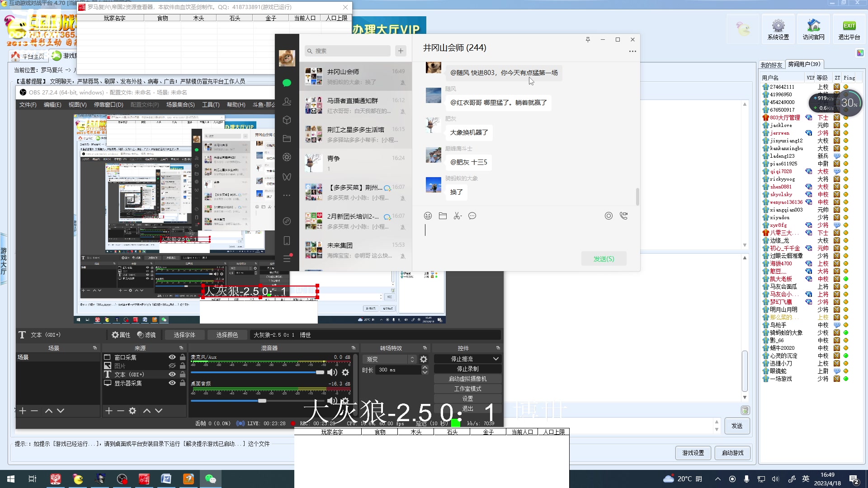This screenshot has width=868, height=488.
Task: Open OBS 工具(T) menu
Action: coord(211,105)
